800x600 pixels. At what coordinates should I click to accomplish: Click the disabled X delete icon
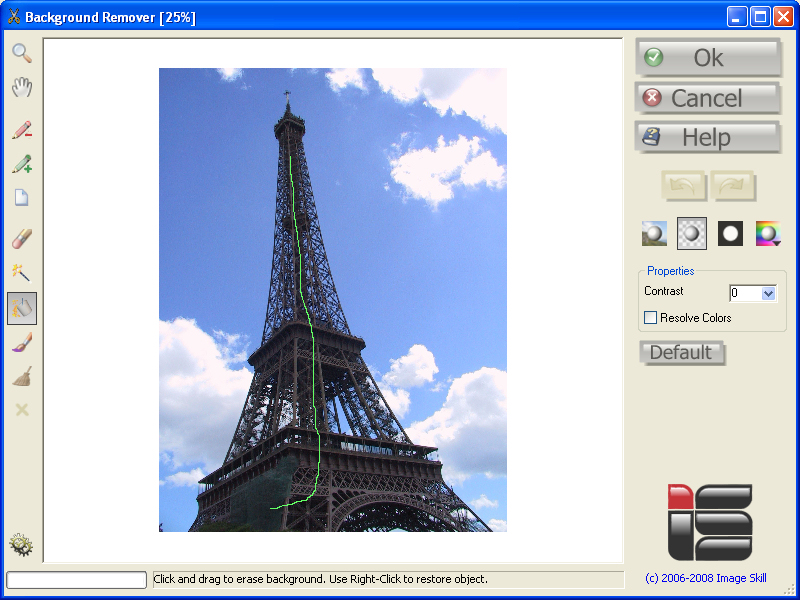click(22, 410)
